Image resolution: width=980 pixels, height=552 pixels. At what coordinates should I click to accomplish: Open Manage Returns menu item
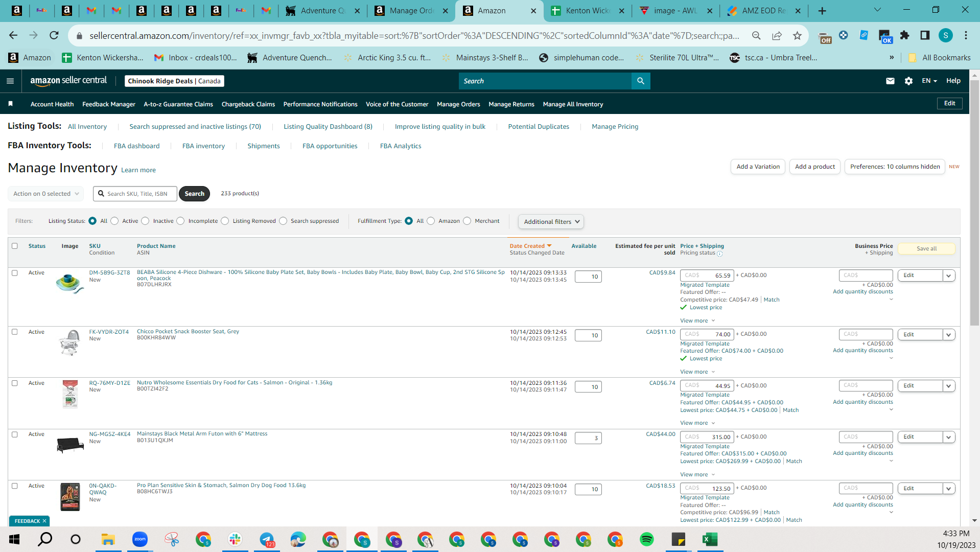(x=511, y=104)
